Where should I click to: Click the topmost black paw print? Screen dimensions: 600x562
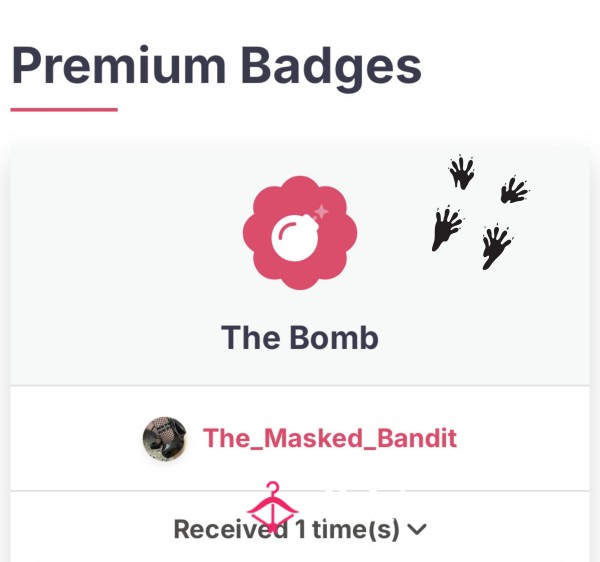coord(462,172)
